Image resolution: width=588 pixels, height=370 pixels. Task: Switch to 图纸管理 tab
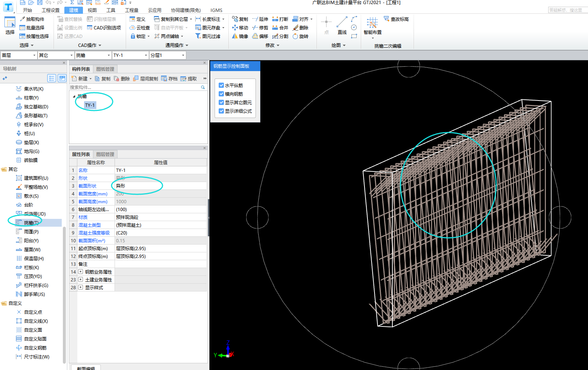click(x=105, y=69)
